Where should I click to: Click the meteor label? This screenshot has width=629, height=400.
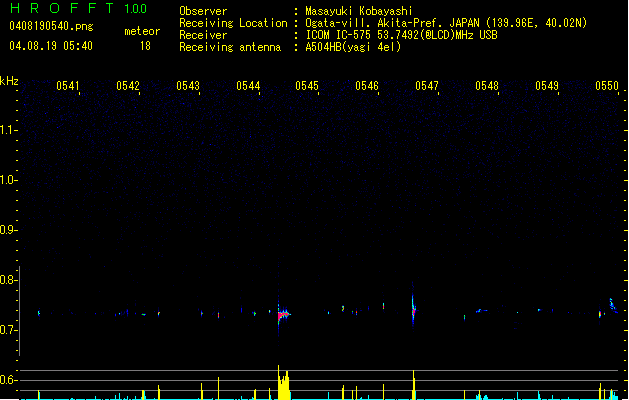[142, 31]
